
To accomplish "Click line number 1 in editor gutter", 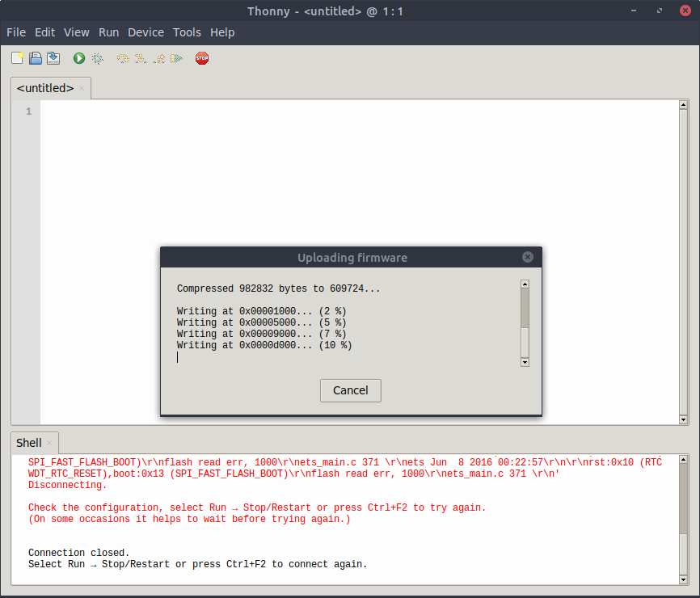I will pyautogui.click(x=28, y=112).
